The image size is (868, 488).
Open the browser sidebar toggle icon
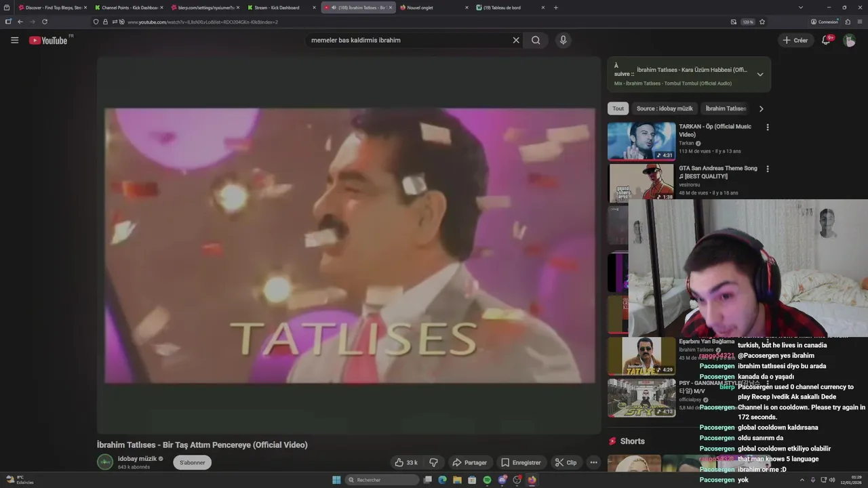pos(8,22)
